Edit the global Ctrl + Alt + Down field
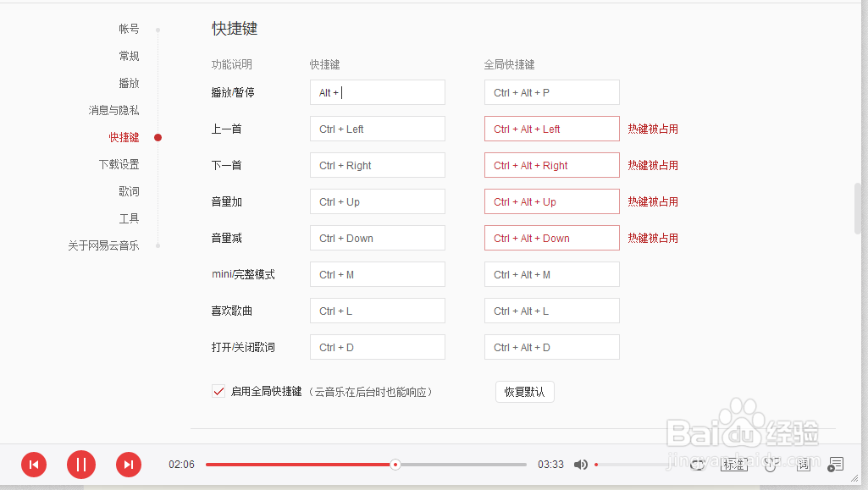868x490 pixels. [552, 239]
